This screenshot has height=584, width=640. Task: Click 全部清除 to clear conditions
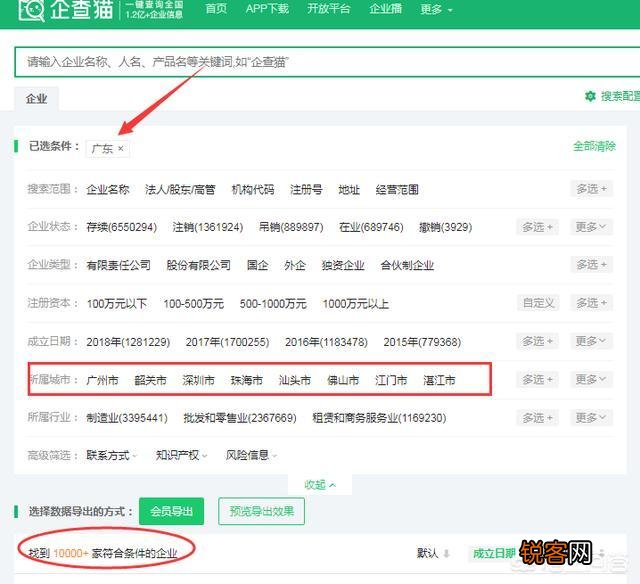(x=594, y=146)
